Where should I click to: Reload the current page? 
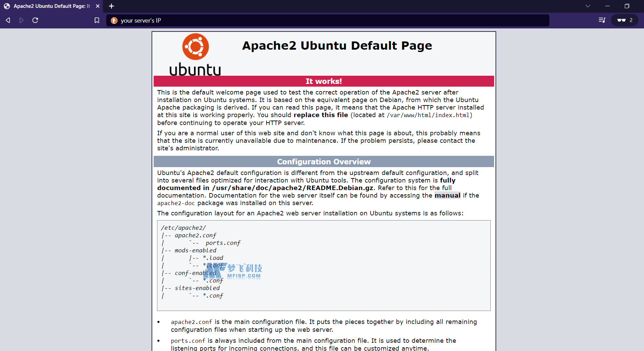coord(35,20)
